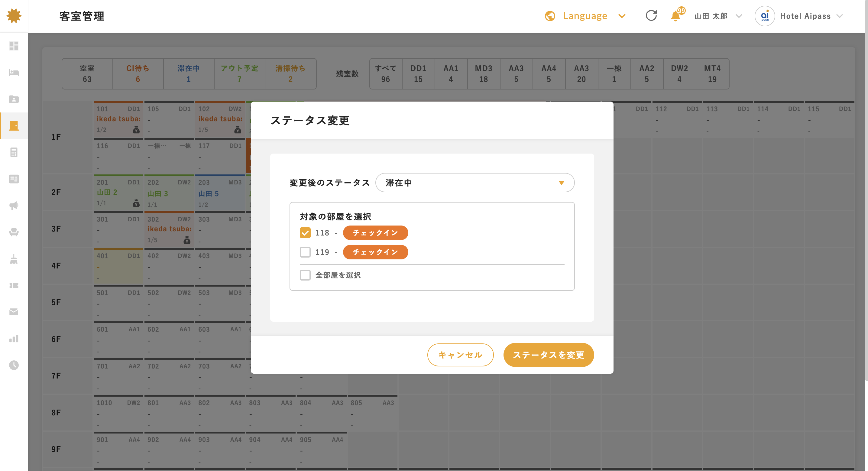The image size is (868, 471).
Task: Click the キャンセル button
Action: 460,355
